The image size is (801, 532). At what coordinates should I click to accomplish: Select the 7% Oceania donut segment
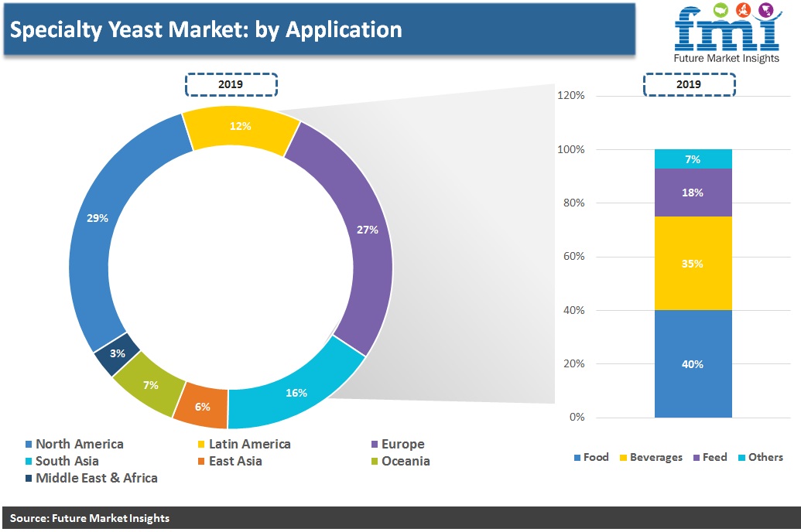coord(149,384)
